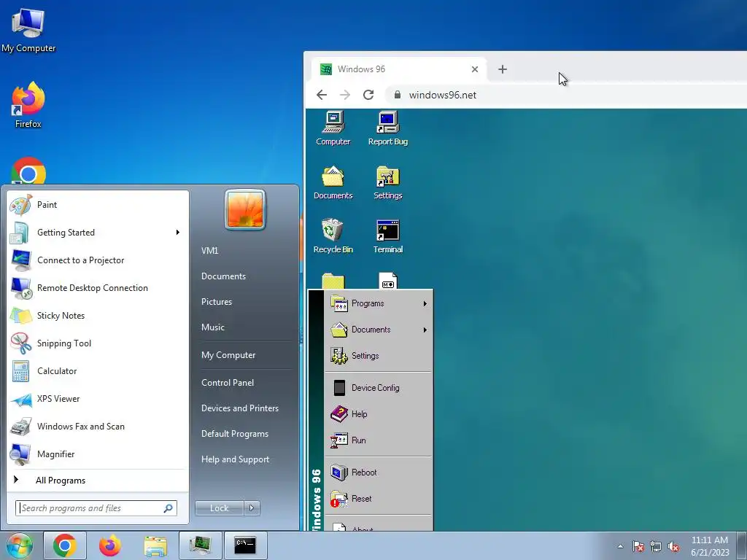Open a new browser tab

pyautogui.click(x=502, y=69)
